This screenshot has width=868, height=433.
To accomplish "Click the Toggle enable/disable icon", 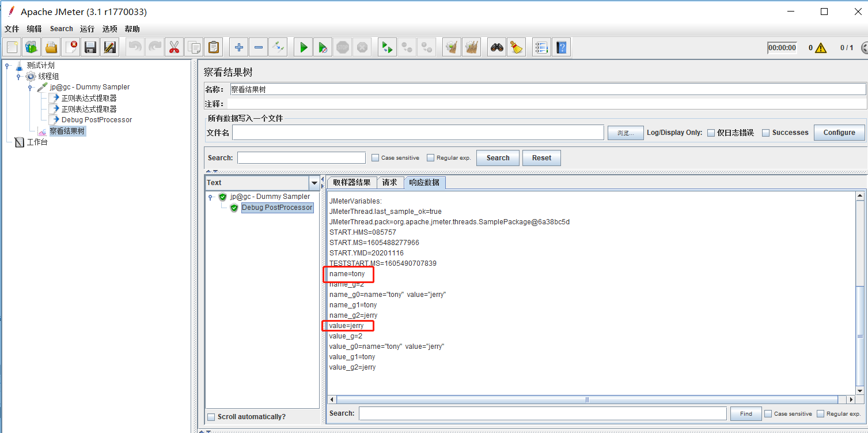I will click(x=278, y=47).
